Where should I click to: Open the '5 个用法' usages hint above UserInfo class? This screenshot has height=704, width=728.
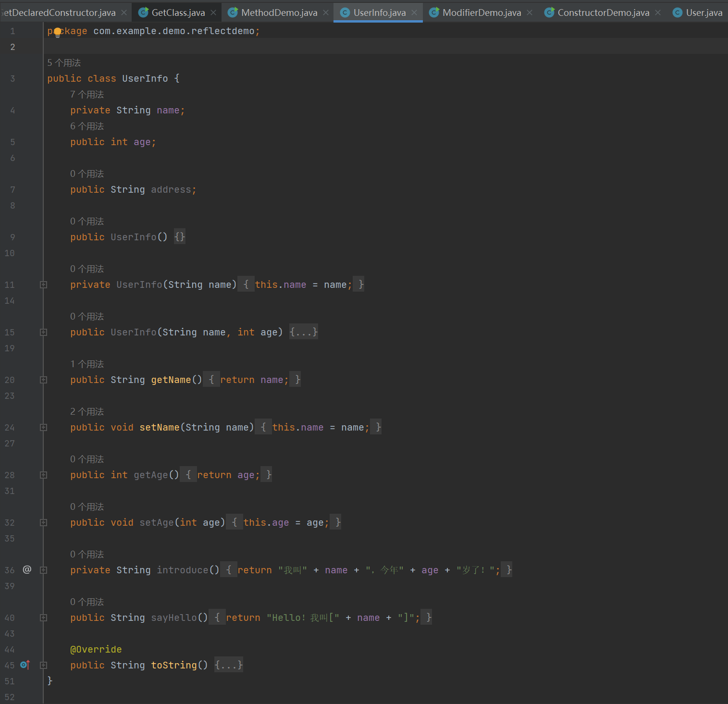click(x=64, y=63)
